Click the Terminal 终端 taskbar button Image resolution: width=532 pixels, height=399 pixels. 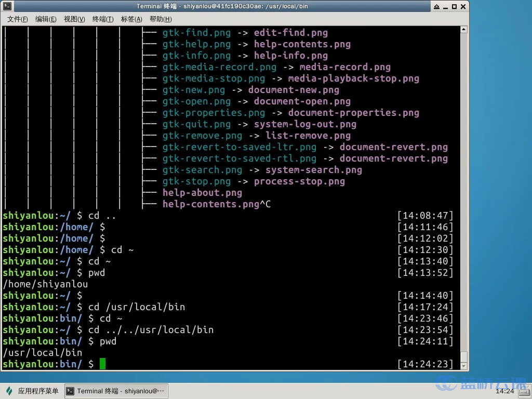[x=116, y=391]
